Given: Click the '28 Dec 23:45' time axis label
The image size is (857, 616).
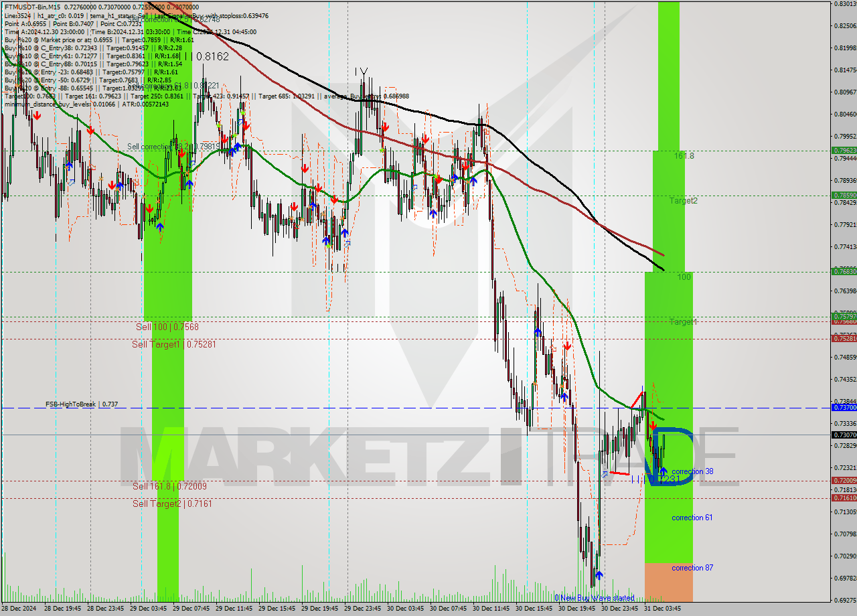Looking at the screenshot, I should [x=106, y=609].
